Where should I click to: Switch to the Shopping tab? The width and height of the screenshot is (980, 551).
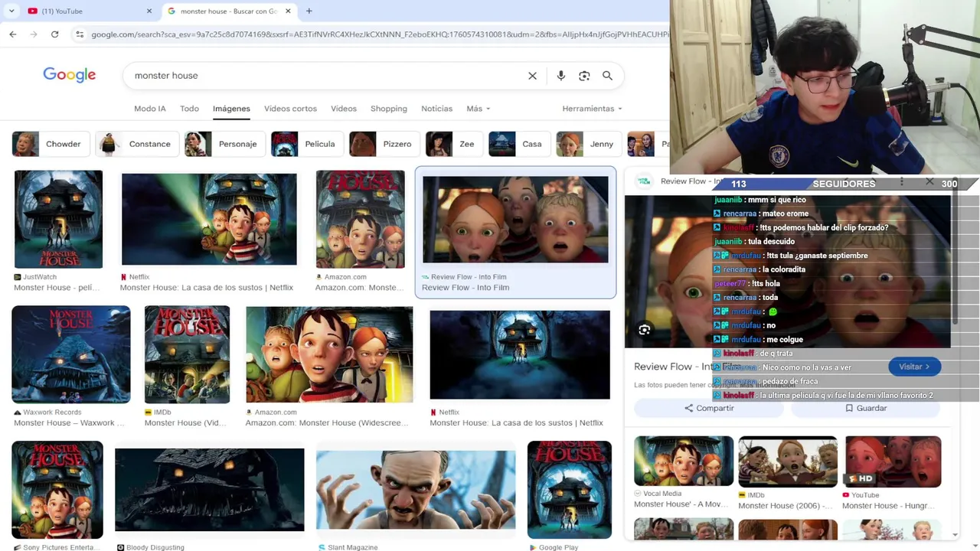coord(389,109)
